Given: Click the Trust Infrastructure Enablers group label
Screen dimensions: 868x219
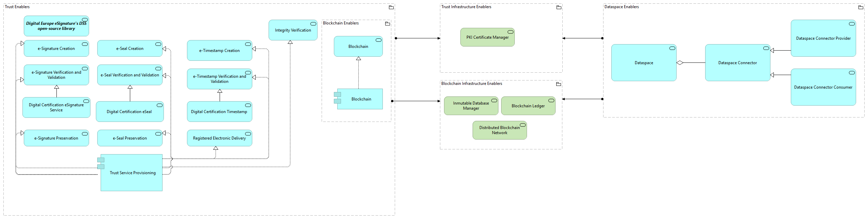Looking at the screenshot, I should coord(466,7).
